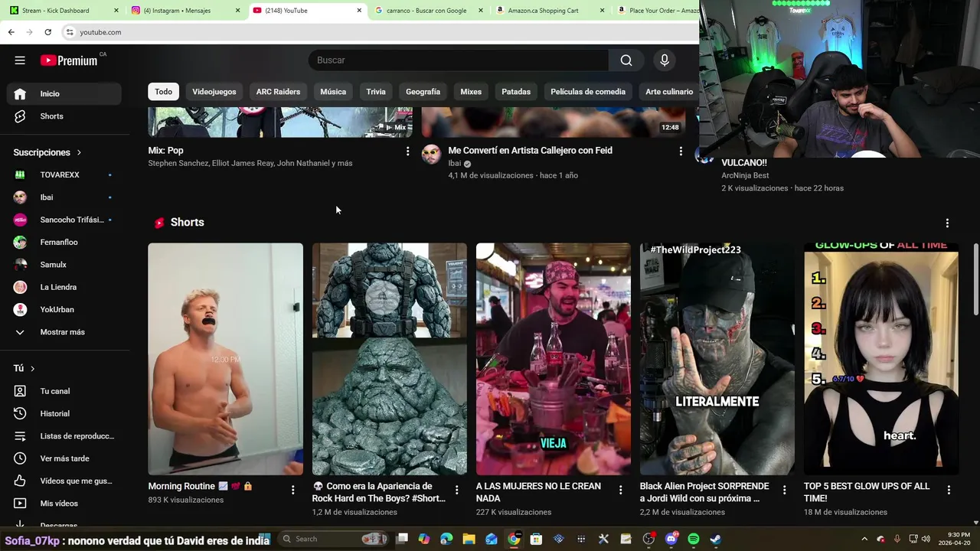Open Shorts in the sidebar

tap(64, 116)
